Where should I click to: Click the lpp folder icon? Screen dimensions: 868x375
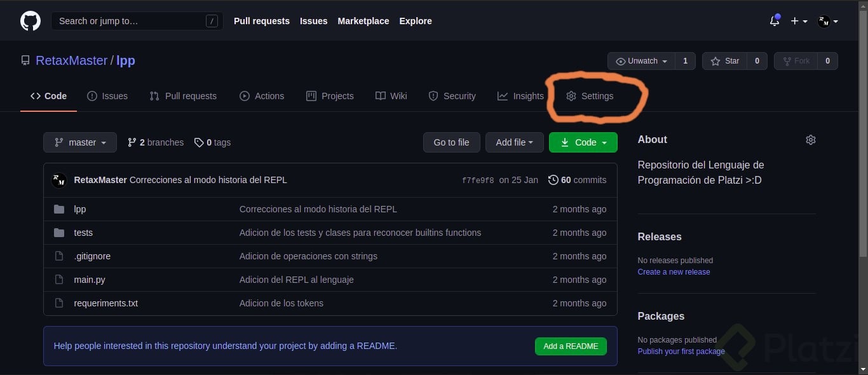[59, 209]
